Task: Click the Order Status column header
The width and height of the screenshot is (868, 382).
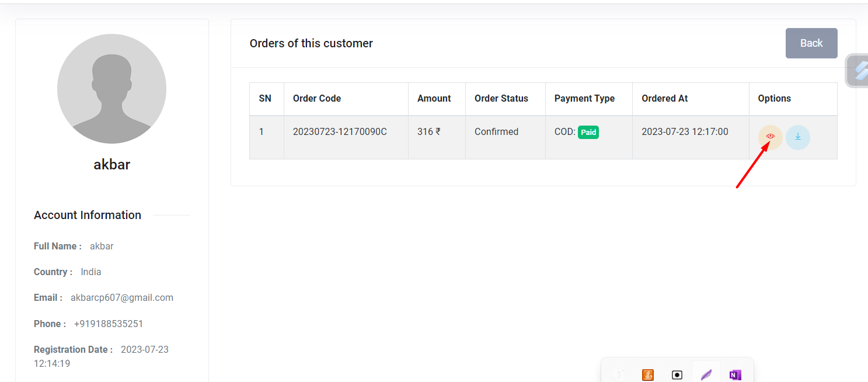Action: 501,98
